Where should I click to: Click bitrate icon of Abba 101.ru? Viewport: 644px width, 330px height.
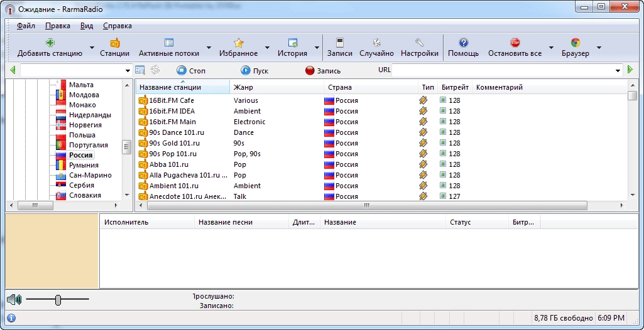(x=443, y=164)
